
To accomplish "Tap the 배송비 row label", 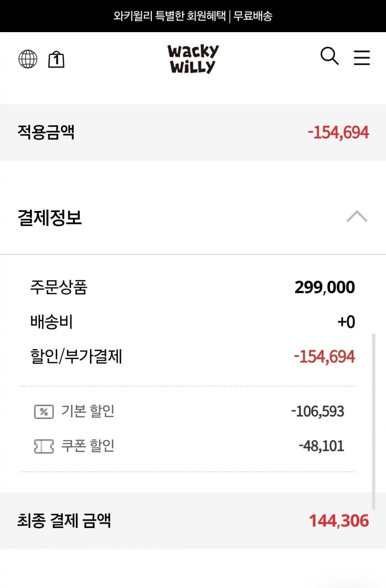I will point(51,322).
